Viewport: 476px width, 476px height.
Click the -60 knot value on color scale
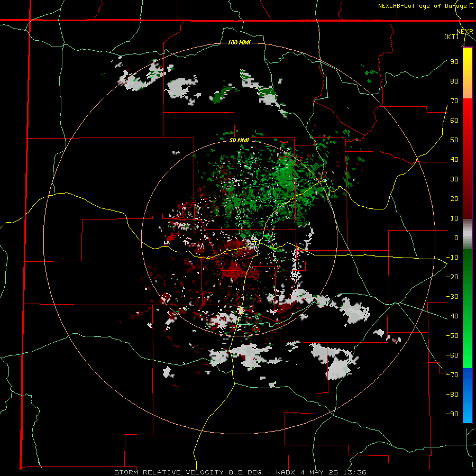452,355
